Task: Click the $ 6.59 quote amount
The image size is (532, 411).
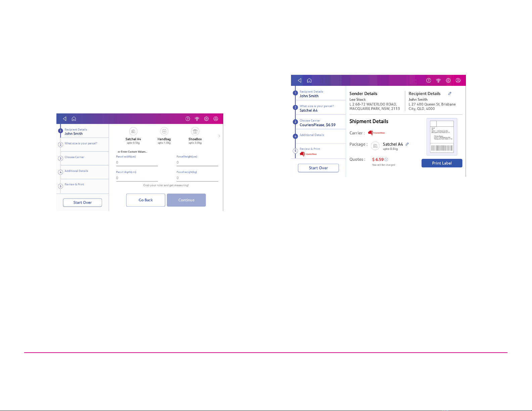Action: 378,160
